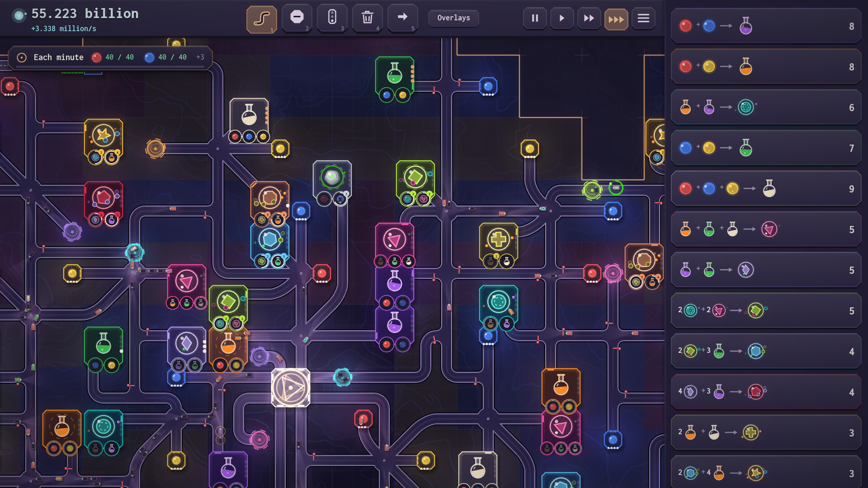Open the lime green square recipe row
This screenshot has height=488, width=868.
pos(766,311)
